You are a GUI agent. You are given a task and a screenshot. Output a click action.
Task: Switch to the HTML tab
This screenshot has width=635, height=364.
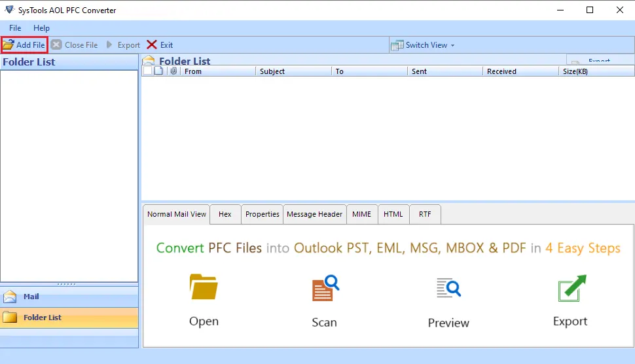393,214
